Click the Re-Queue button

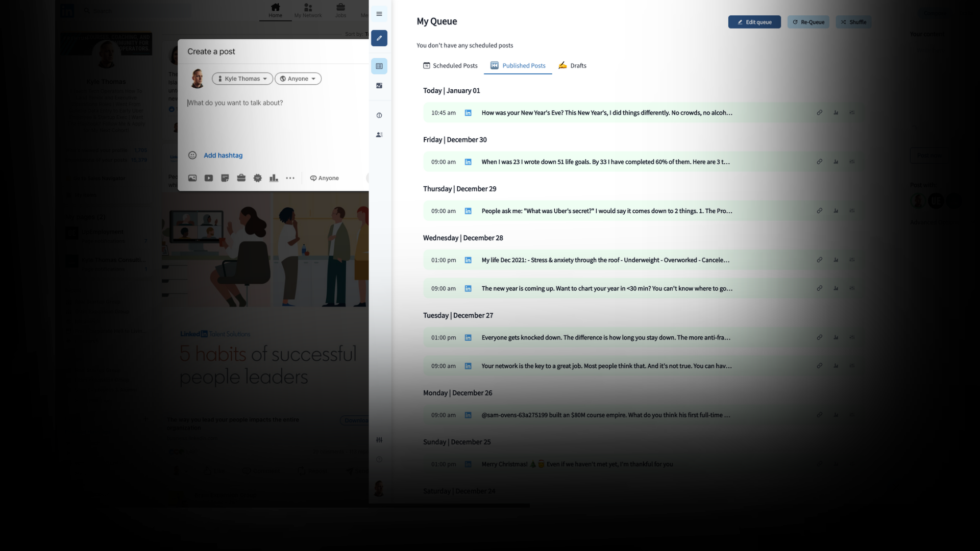coord(808,22)
